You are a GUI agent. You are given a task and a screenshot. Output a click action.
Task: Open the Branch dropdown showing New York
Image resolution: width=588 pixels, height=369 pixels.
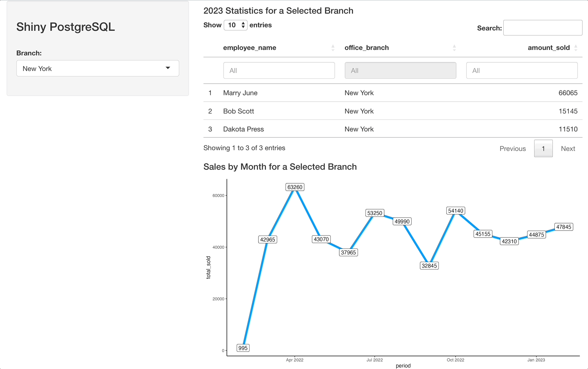click(98, 68)
